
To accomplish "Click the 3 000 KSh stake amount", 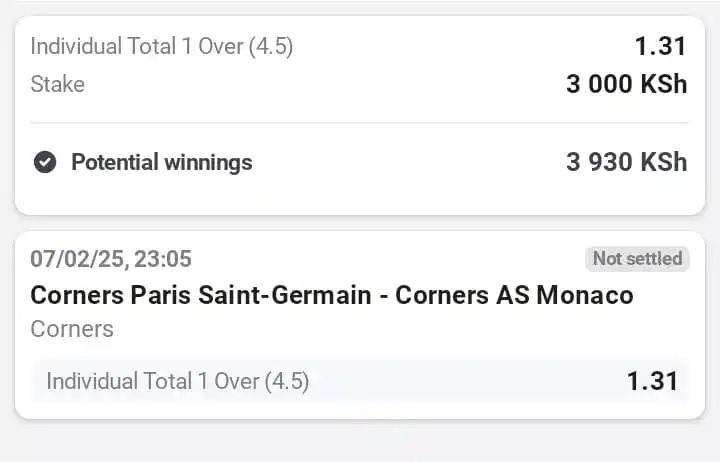I will coord(626,84).
